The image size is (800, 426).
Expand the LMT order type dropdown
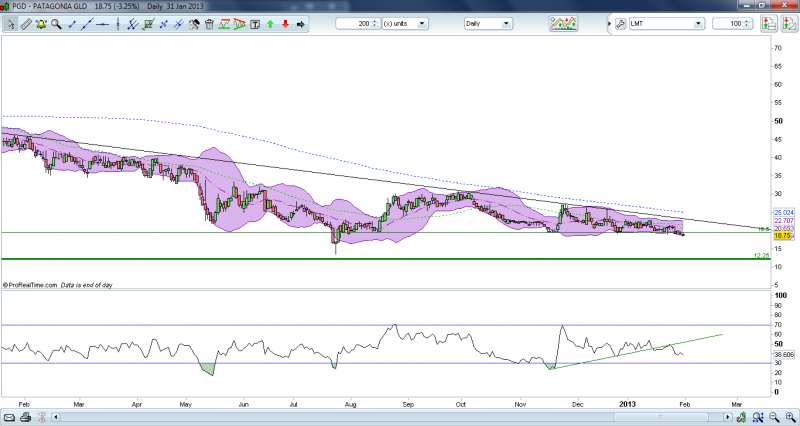[698, 23]
